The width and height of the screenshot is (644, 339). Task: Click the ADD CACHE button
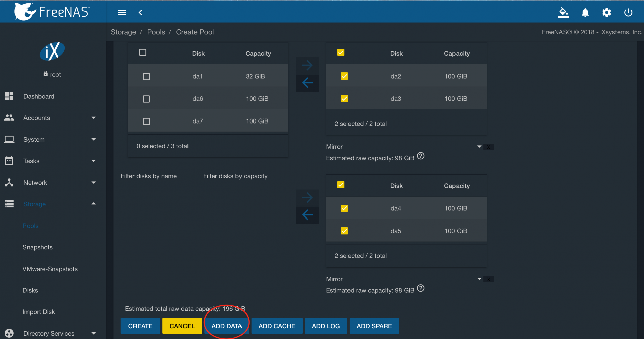[277, 326]
